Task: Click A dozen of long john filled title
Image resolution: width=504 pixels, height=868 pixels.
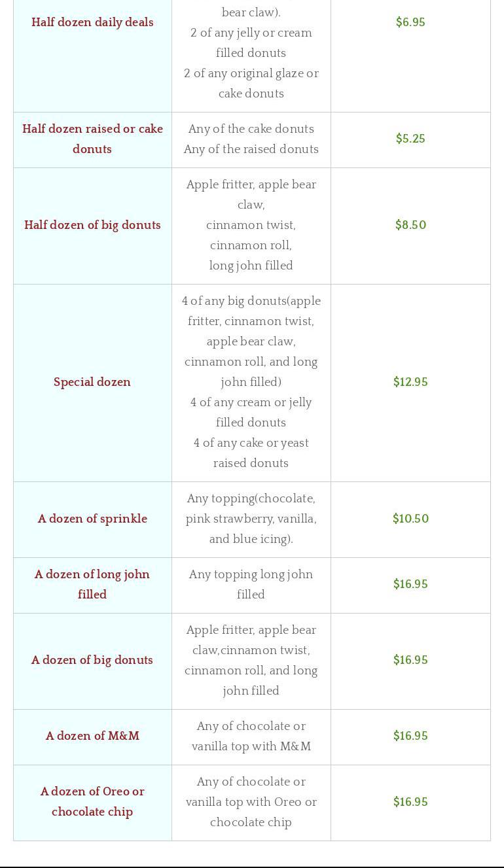Action: (92, 584)
